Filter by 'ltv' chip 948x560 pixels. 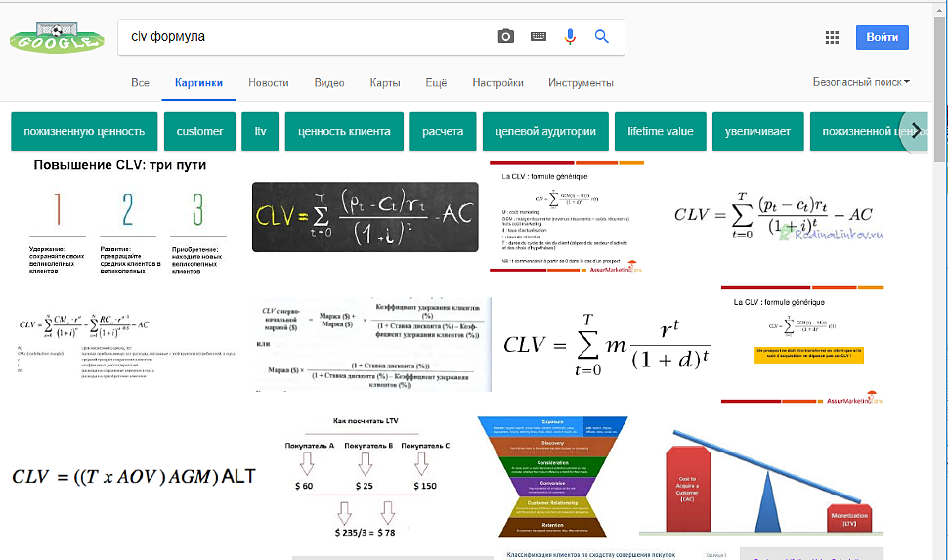pos(260,131)
